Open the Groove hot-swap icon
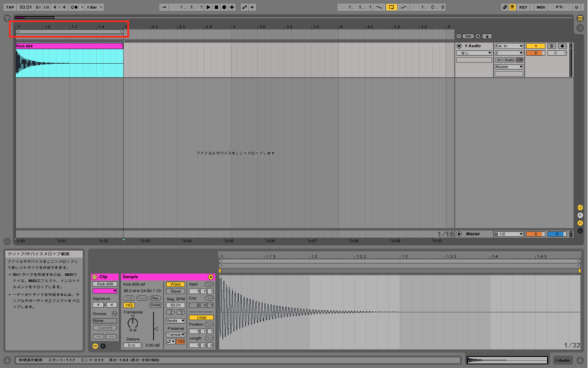 click(114, 314)
